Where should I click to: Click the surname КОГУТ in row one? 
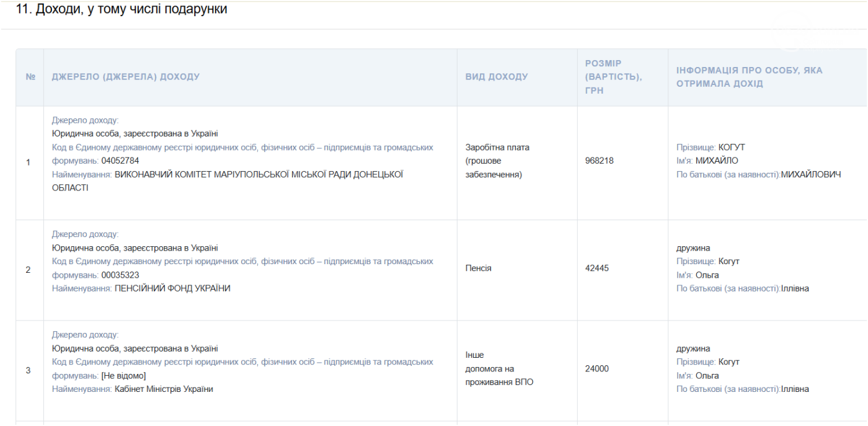pos(732,148)
